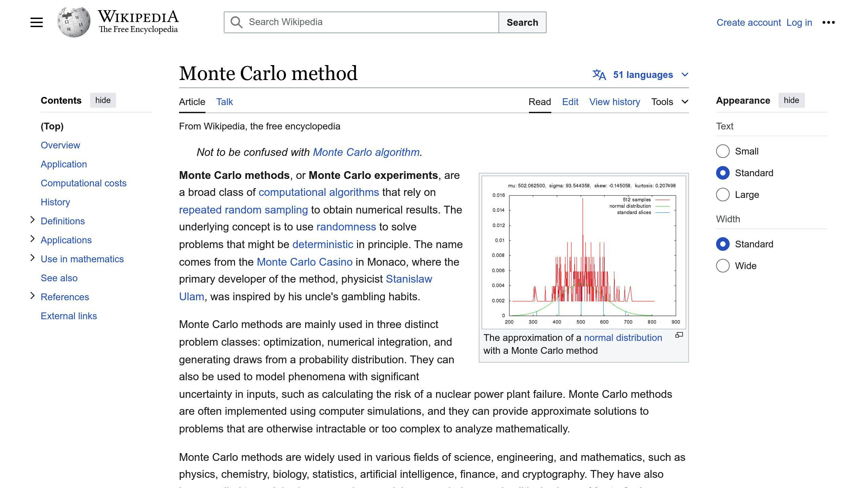Viewport: 868px width, 488px height.
Task: Click the Tools dropdown chevron icon
Action: 687,101
